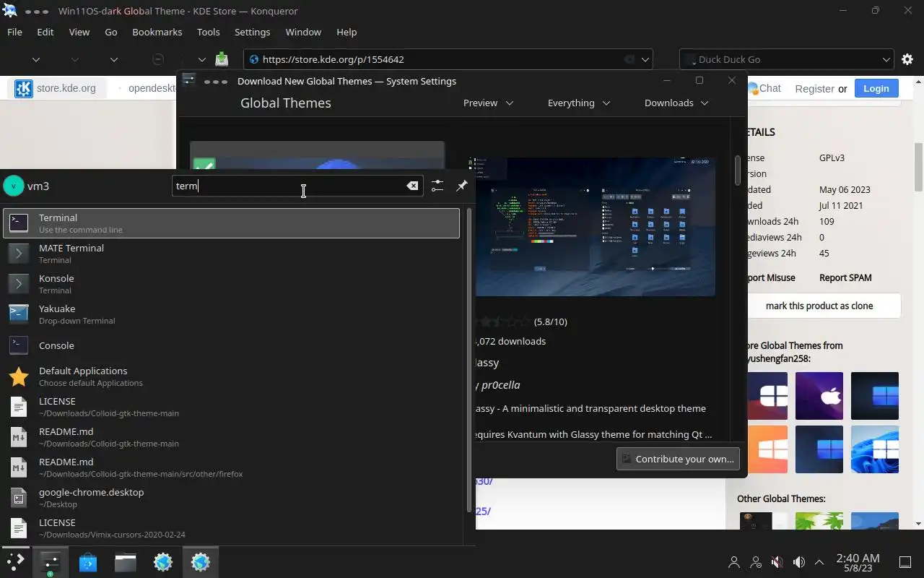Open Default Applications star entry
This screenshot has height=578, width=924.
(x=231, y=376)
